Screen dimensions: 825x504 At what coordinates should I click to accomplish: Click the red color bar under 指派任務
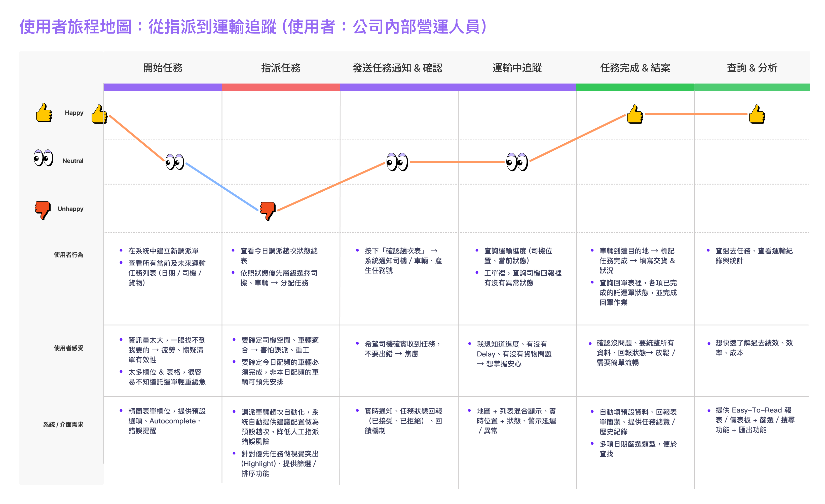281,87
